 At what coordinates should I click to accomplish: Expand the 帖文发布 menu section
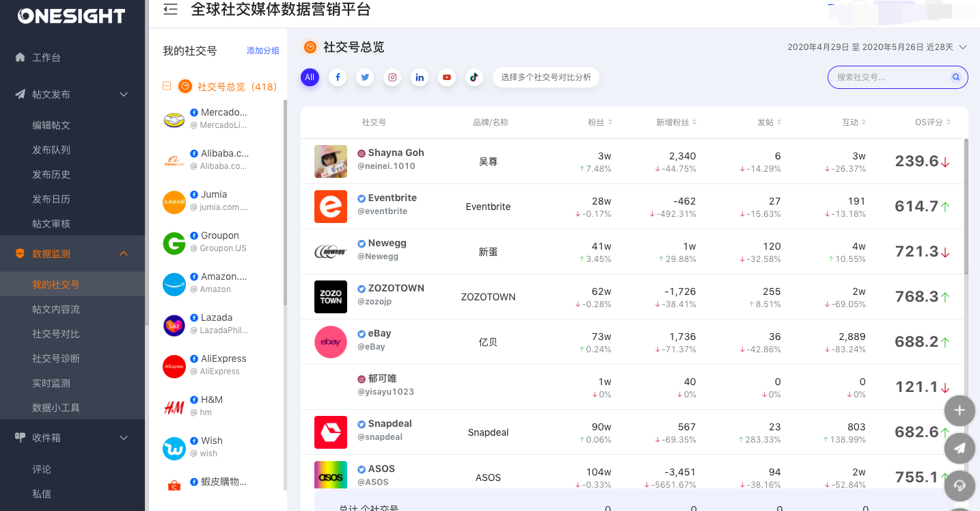point(124,94)
